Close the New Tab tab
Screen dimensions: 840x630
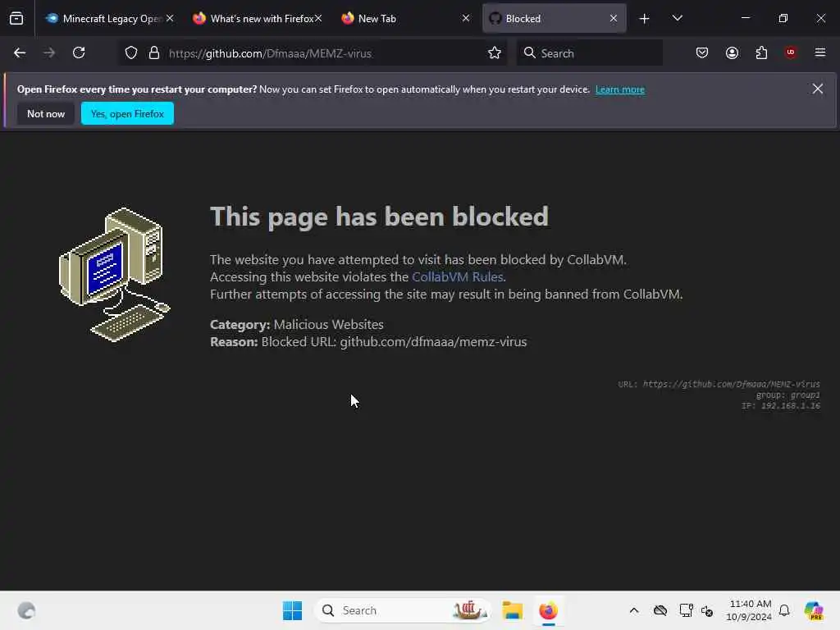(466, 18)
